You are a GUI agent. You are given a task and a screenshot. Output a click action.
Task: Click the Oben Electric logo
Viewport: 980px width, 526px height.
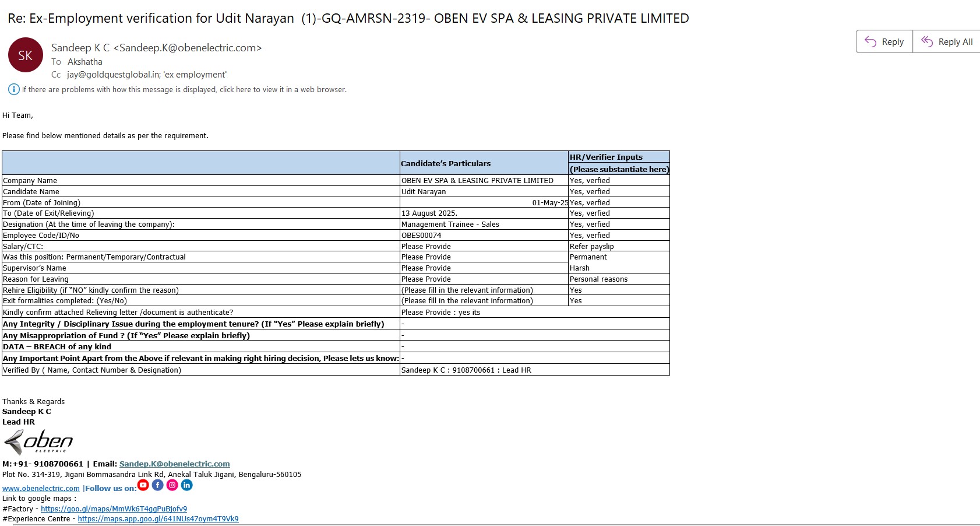[38, 442]
